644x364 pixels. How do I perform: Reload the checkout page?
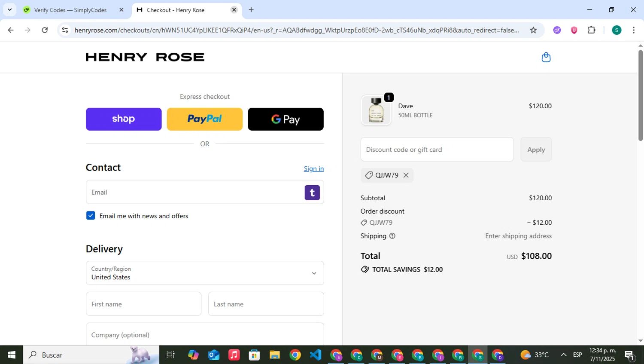(x=45, y=30)
